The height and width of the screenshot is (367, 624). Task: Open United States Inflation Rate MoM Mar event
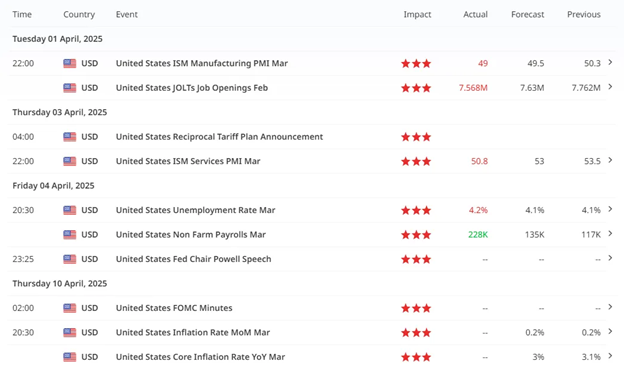coord(193,332)
